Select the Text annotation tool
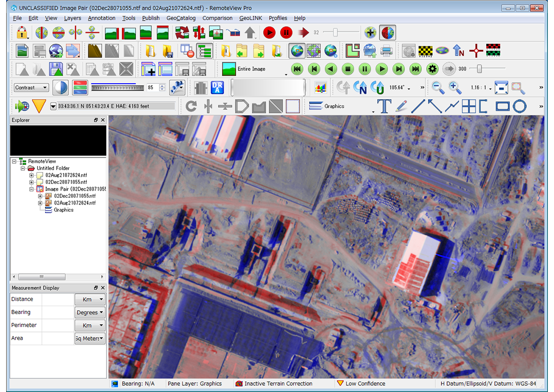 coord(384,106)
